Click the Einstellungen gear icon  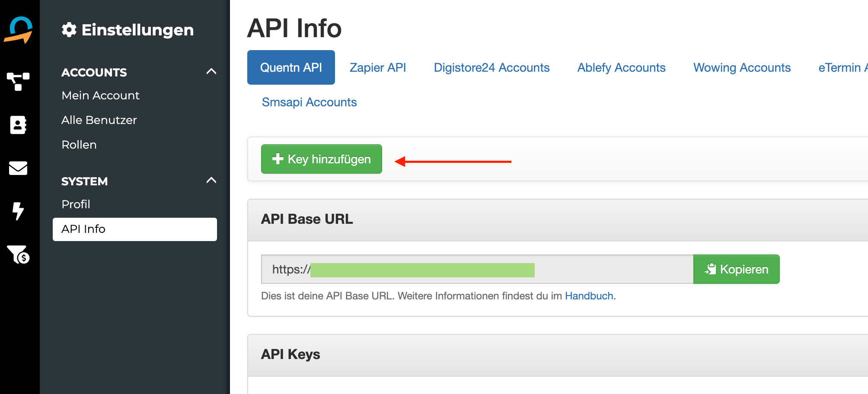pyautogui.click(x=69, y=30)
